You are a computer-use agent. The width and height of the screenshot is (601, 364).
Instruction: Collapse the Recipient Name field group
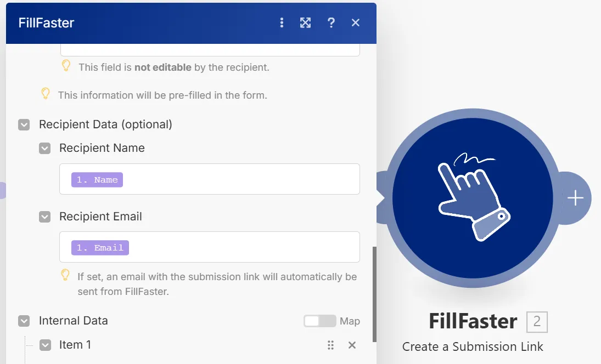click(45, 148)
